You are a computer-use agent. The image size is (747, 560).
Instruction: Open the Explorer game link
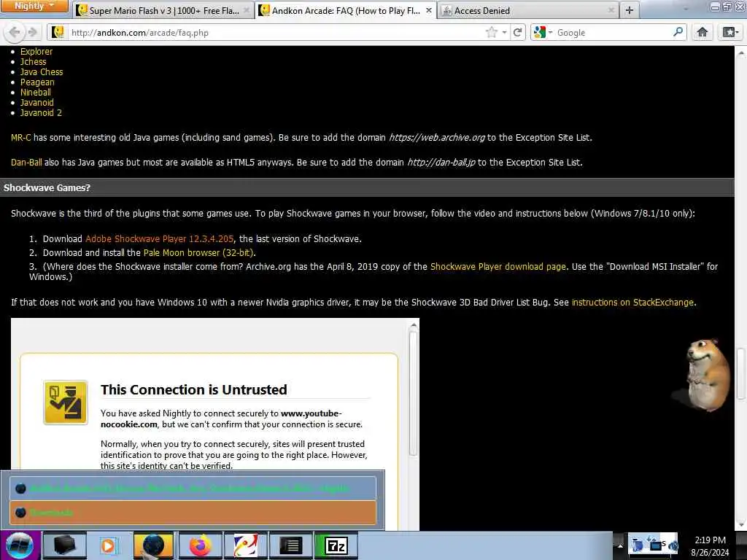[36, 52]
